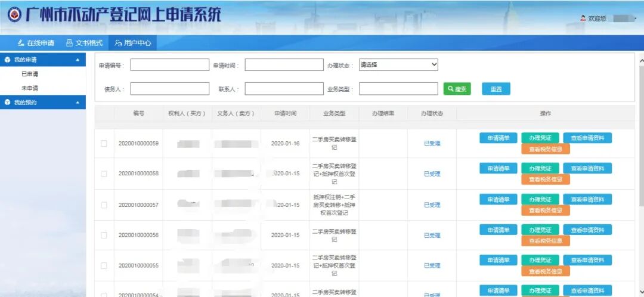Click the user avatar icon beside 欢迎您
Viewport: 644px width, 297px height.
coord(583,18)
